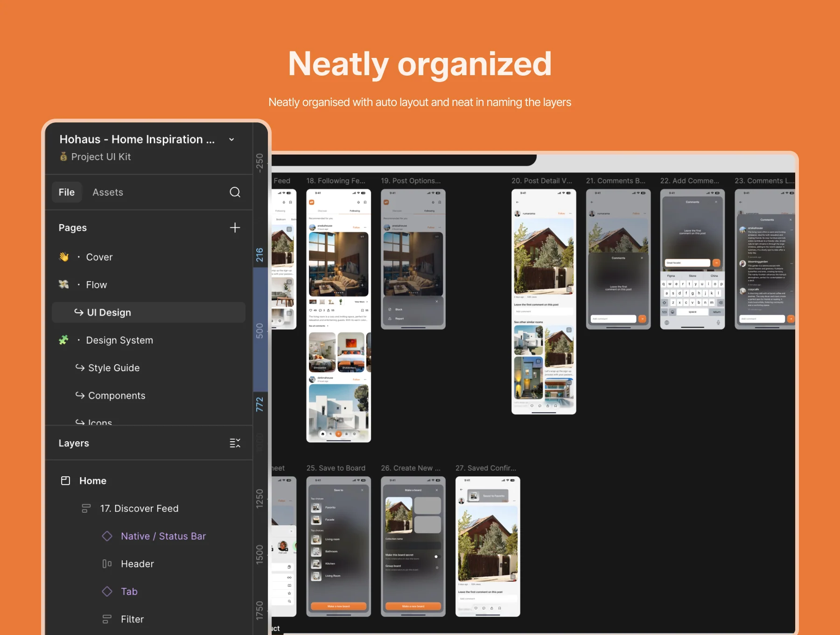The height and width of the screenshot is (635, 840).
Task: Click the Add Comment keyboard frame thumbnail
Action: (x=693, y=259)
